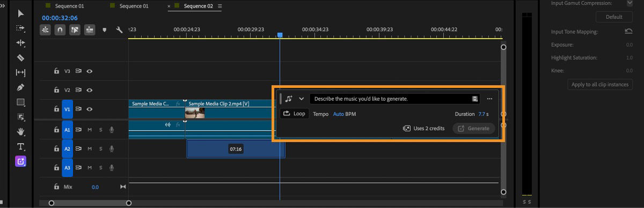This screenshot has height=208, width=644.
Task: Toggle V1 track targeting
Action: [x=67, y=109]
